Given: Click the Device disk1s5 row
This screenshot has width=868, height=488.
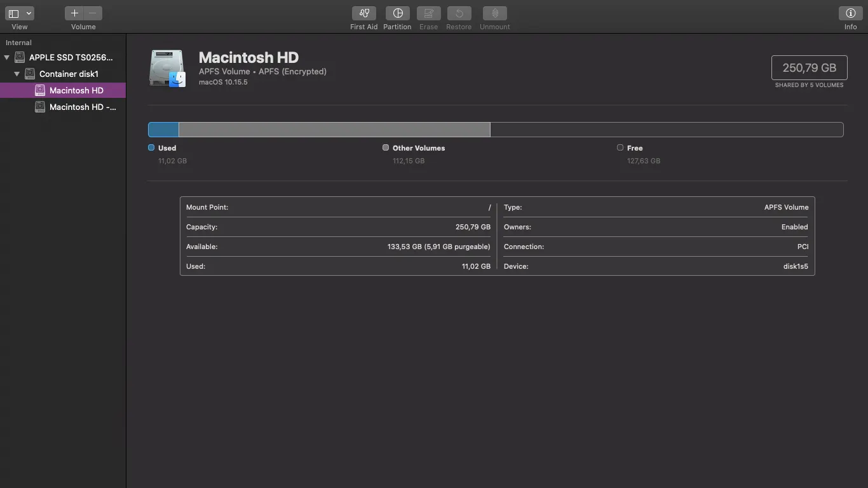Looking at the screenshot, I should coord(656,266).
